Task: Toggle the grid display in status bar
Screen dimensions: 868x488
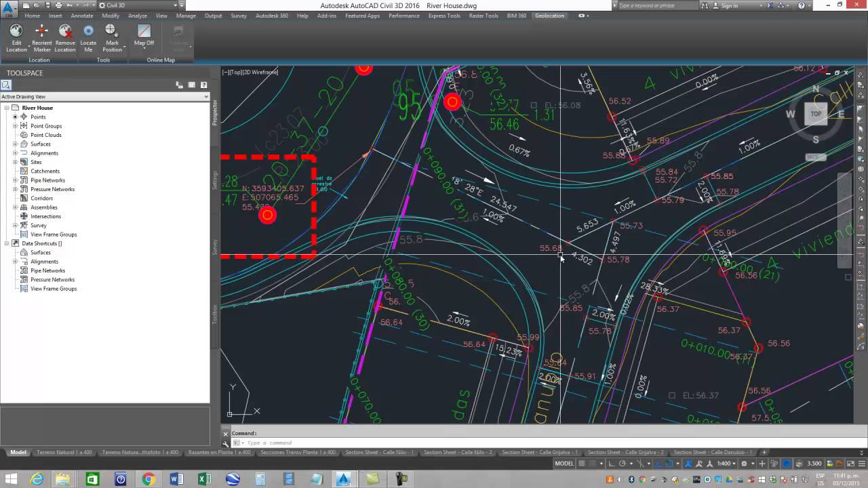Action: click(x=581, y=464)
